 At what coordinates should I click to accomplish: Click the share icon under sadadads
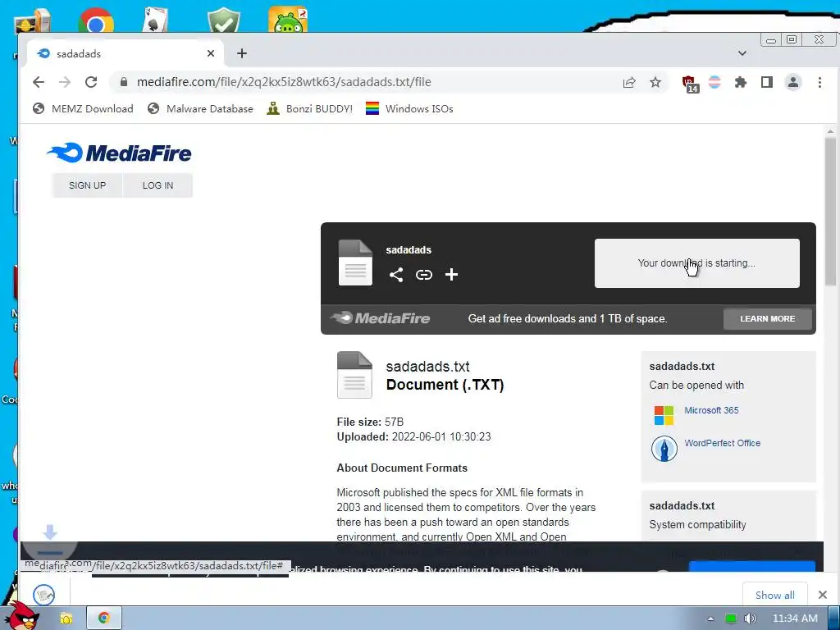[396, 275]
